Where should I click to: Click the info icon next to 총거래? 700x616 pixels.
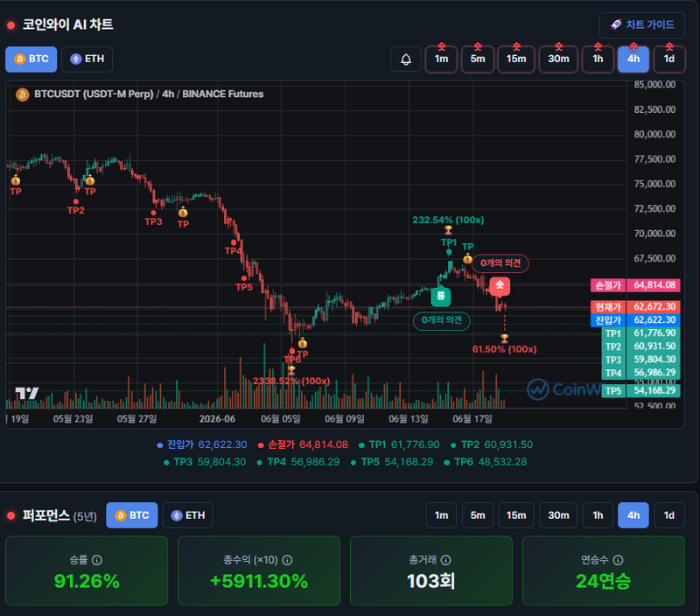coord(445,560)
